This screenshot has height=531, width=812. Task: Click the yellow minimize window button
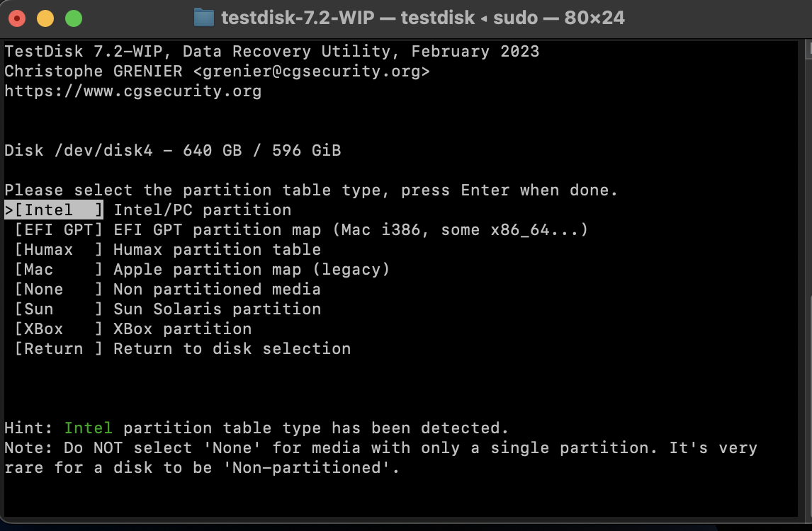click(x=45, y=18)
